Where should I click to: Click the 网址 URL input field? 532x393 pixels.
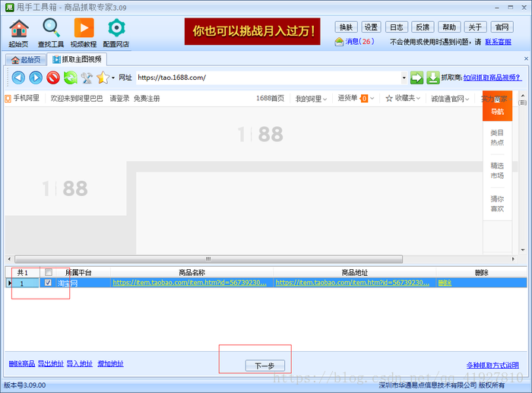[268, 78]
